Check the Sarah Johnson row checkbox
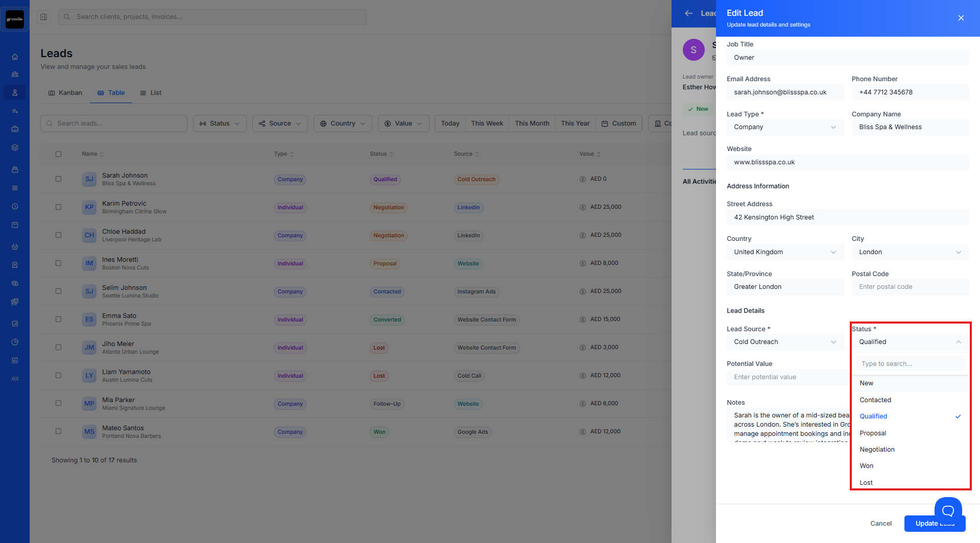The height and width of the screenshot is (543, 980). (58, 179)
